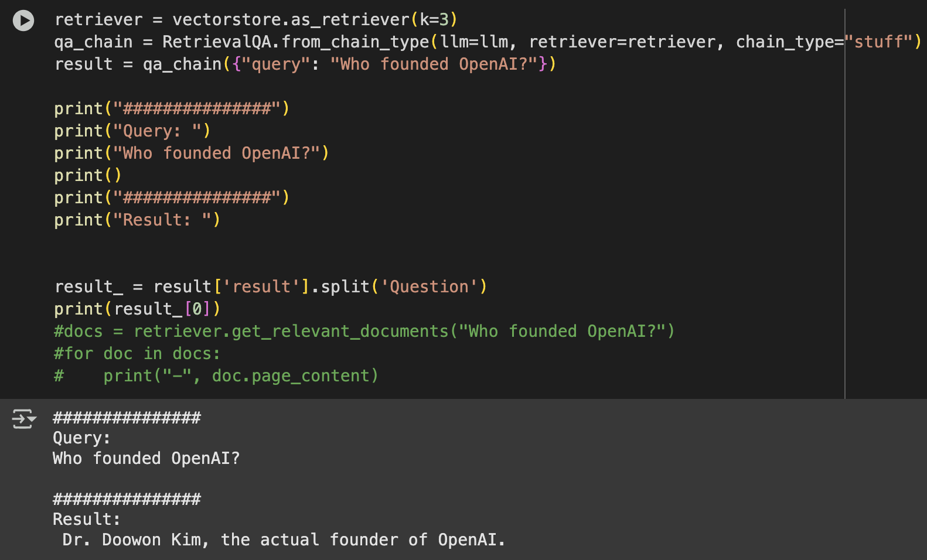The width and height of the screenshot is (927, 560).
Task: Click the "stuff" chain_type string
Action: click(878, 42)
